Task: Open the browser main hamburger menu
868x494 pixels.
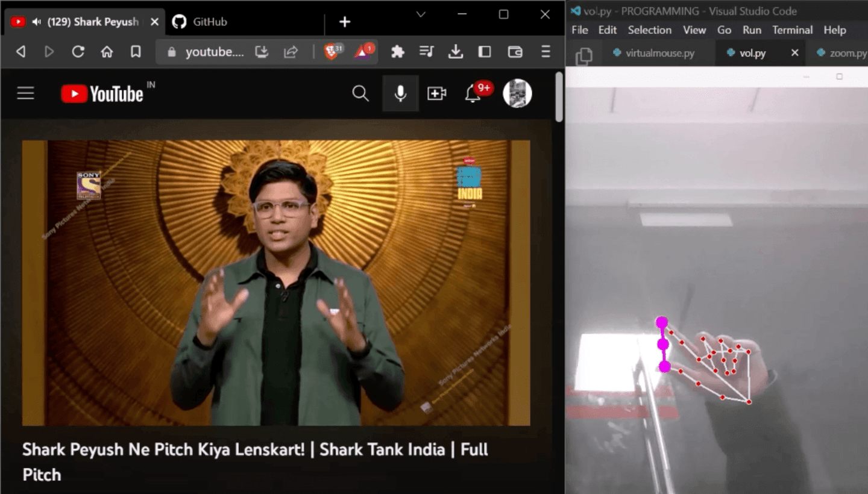Action: pyautogui.click(x=546, y=52)
